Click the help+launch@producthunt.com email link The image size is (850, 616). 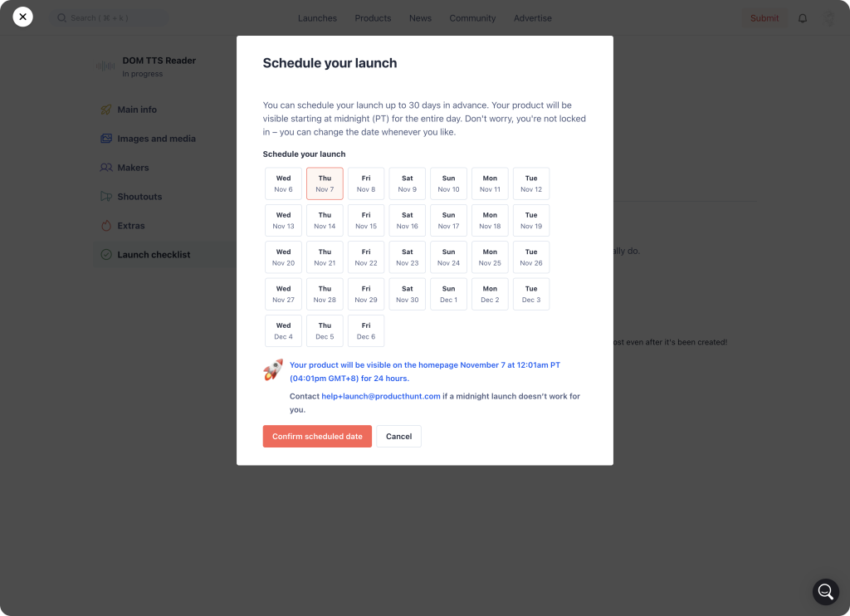(x=381, y=397)
